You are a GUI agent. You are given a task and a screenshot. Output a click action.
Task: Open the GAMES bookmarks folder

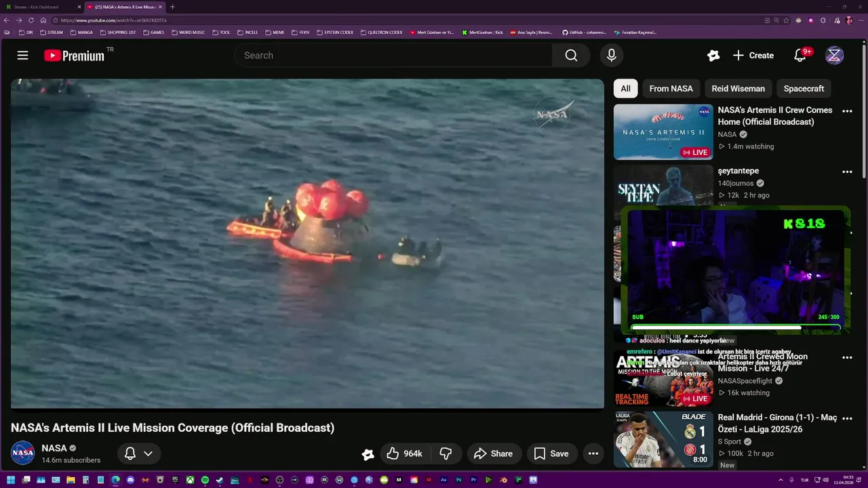(153, 33)
